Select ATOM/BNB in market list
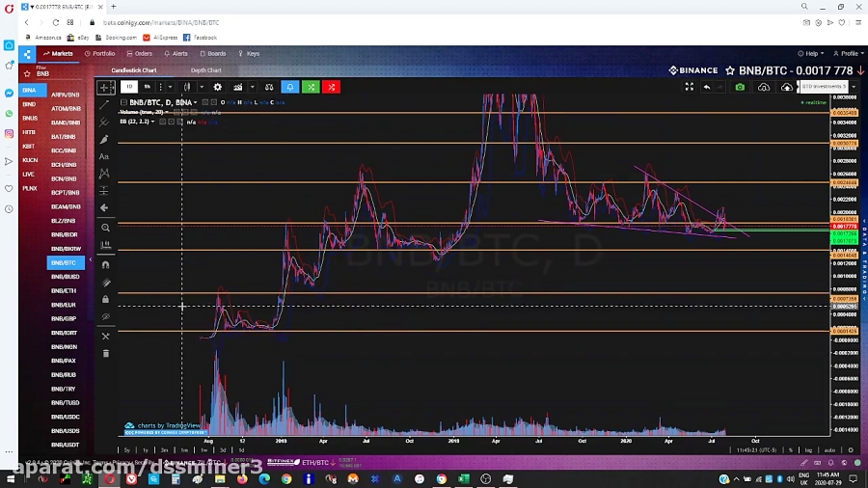Screen dimensions: 868x488 (x=66, y=108)
